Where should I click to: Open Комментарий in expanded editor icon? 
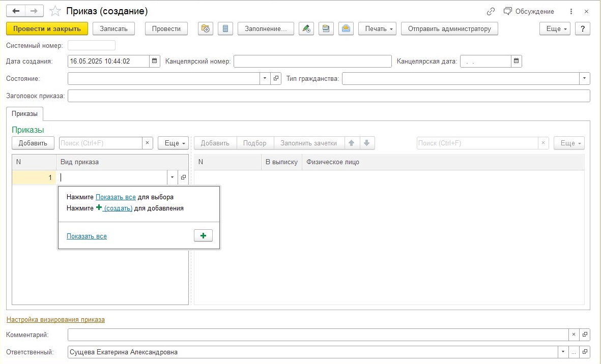(x=585, y=335)
